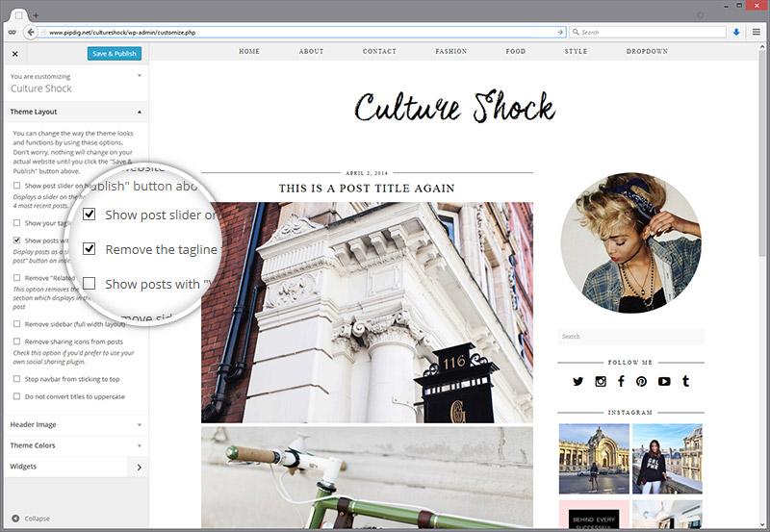This screenshot has height=532, width=770.
Task: Expand the You are customizing dropdown arrow
Action: coord(140,76)
